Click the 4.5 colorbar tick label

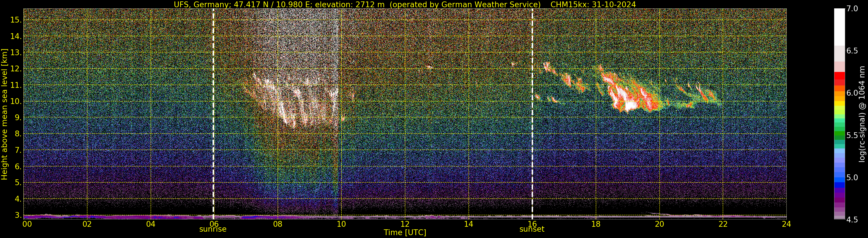[852, 220]
